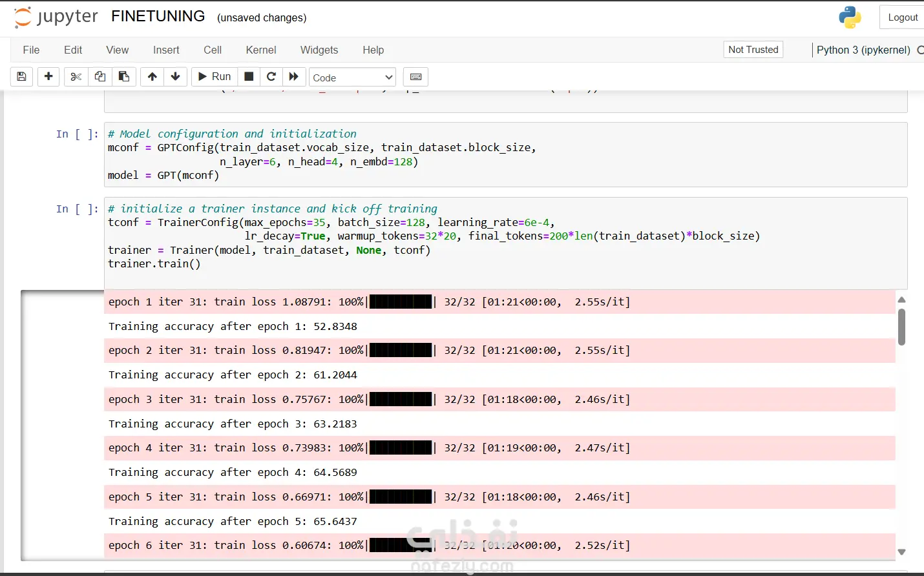This screenshot has width=924, height=576.
Task: Click 'Training accuracy after epoch 1: 52.8348' line
Action: pyautogui.click(x=233, y=326)
